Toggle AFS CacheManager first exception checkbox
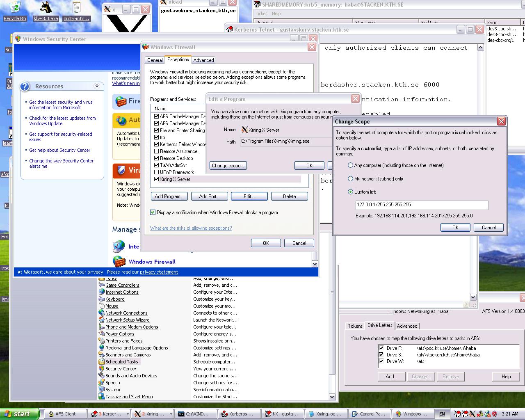 [156, 116]
